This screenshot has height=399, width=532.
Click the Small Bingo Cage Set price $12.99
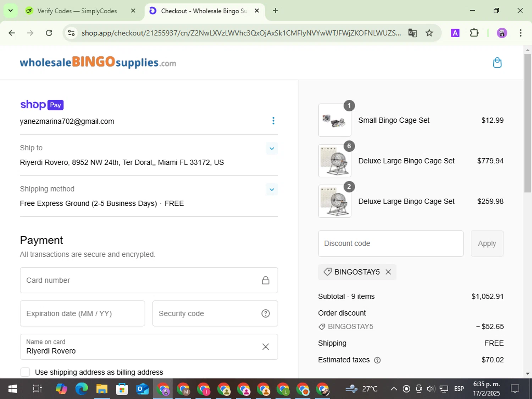pos(492,120)
